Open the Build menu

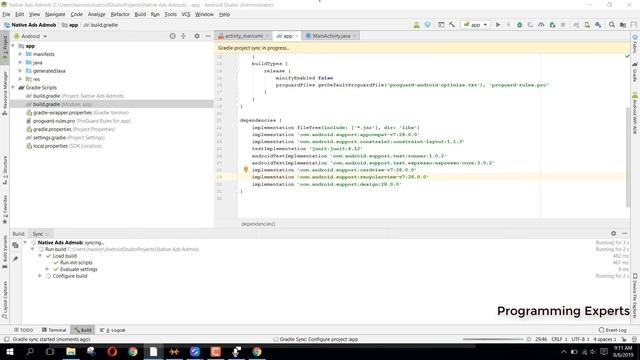pos(140,14)
